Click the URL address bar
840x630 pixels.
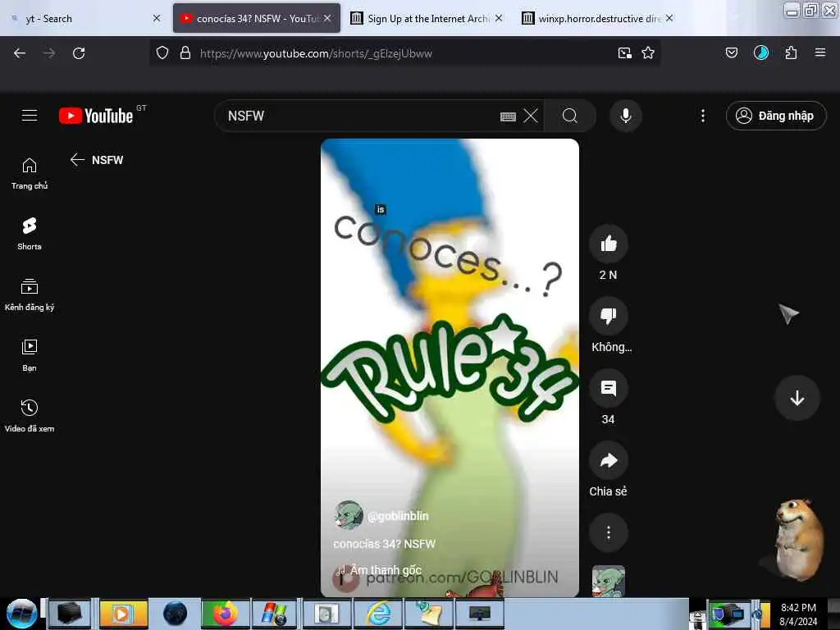(404, 53)
